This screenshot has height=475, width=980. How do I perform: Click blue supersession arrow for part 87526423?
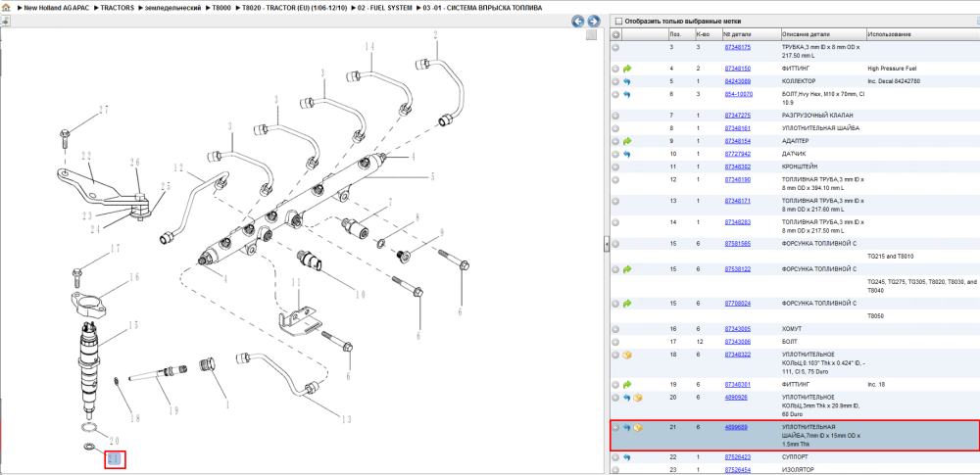pyautogui.click(x=627, y=457)
